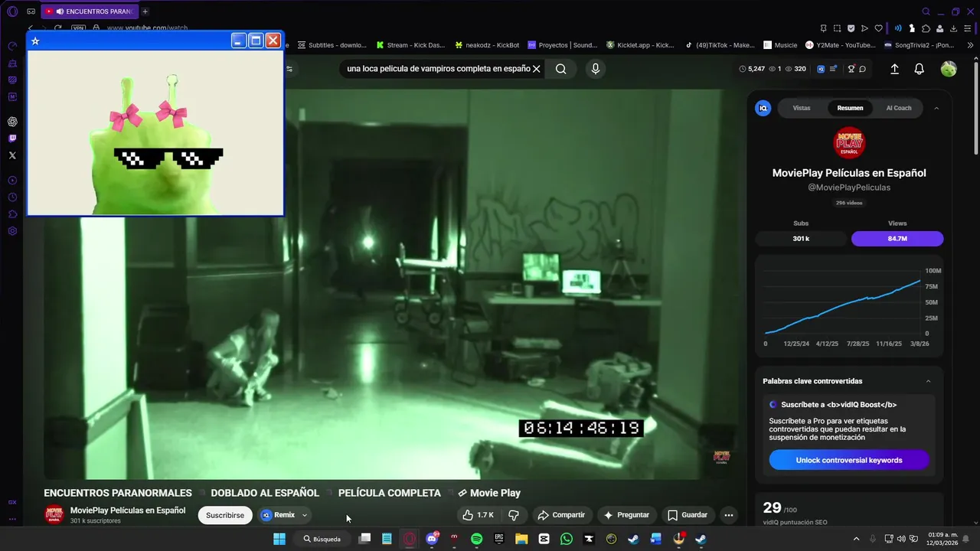
Task: Open Twitch in the Opera sidebar
Action: pyautogui.click(x=12, y=139)
